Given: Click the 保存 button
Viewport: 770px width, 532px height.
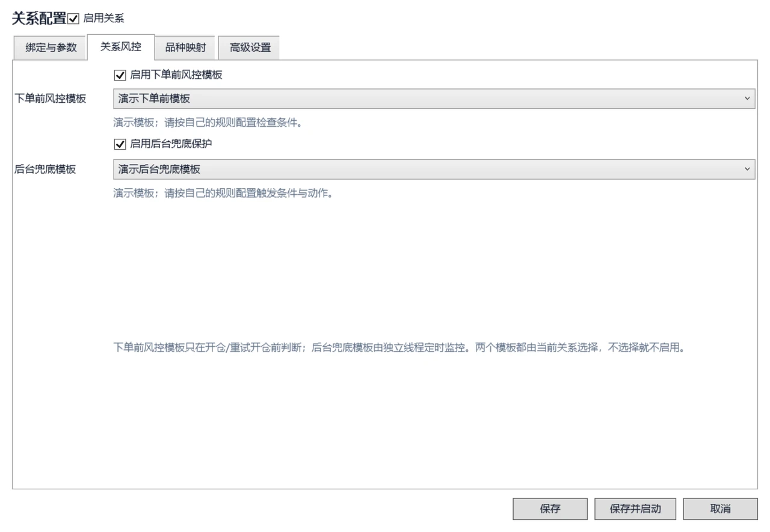Looking at the screenshot, I should pyautogui.click(x=550, y=509).
